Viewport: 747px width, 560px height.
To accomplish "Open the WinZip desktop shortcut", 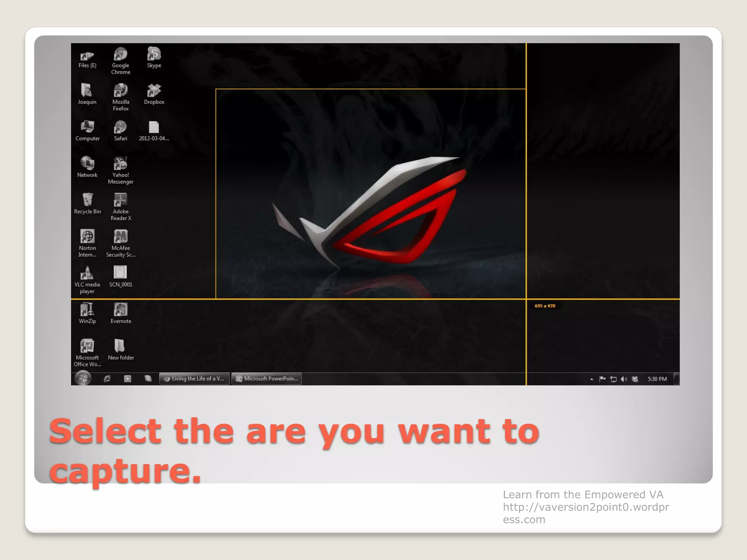I will coord(87,313).
